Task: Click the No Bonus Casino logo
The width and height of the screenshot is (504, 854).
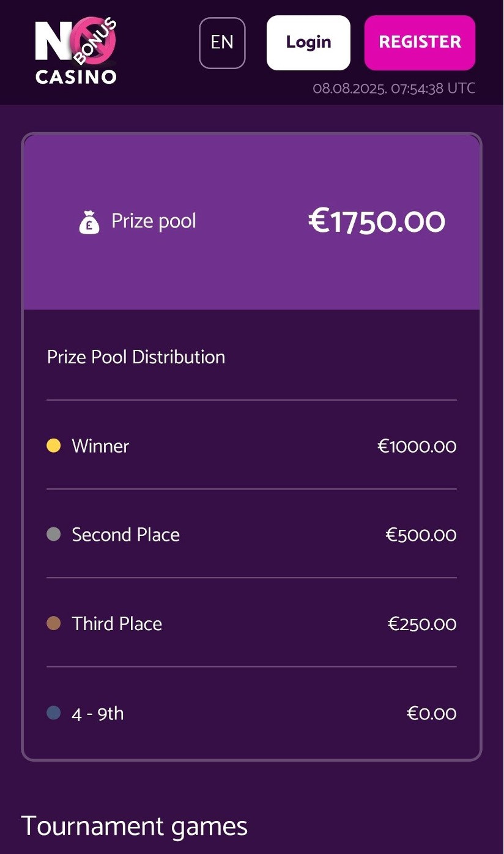Action: (x=76, y=51)
